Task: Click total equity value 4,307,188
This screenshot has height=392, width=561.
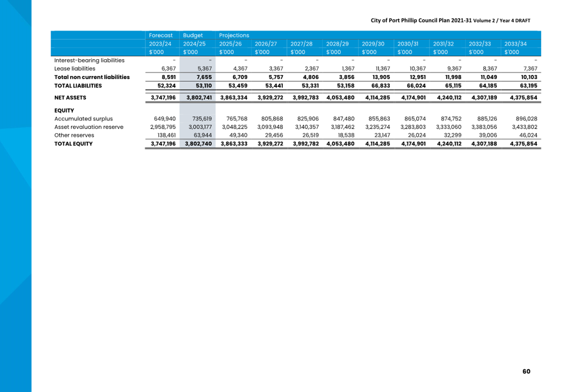Action: click(484, 144)
